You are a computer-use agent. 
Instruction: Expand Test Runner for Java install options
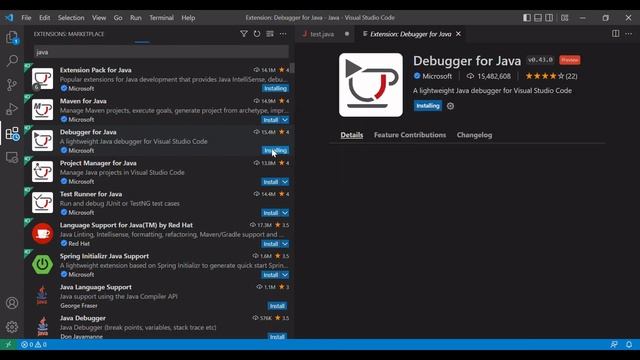[285, 213]
